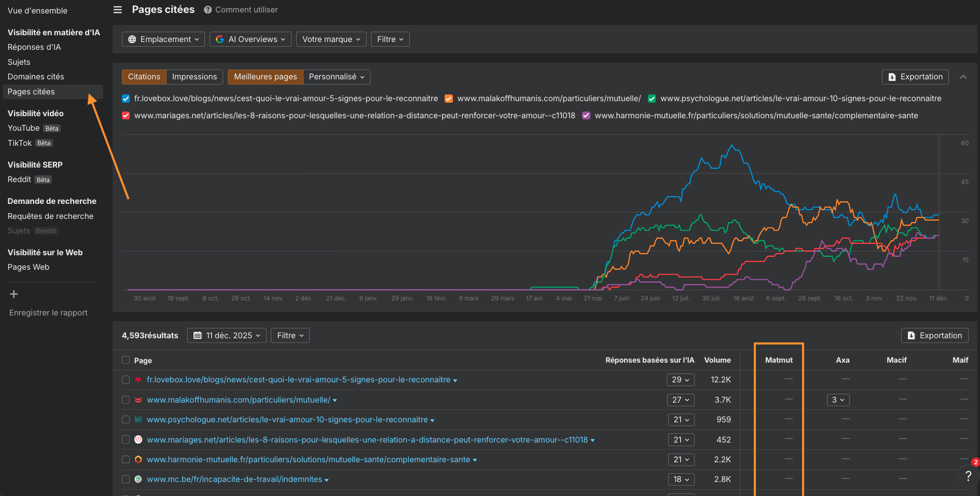Click the harmonie-mutuelle favicon in table

pyautogui.click(x=139, y=460)
